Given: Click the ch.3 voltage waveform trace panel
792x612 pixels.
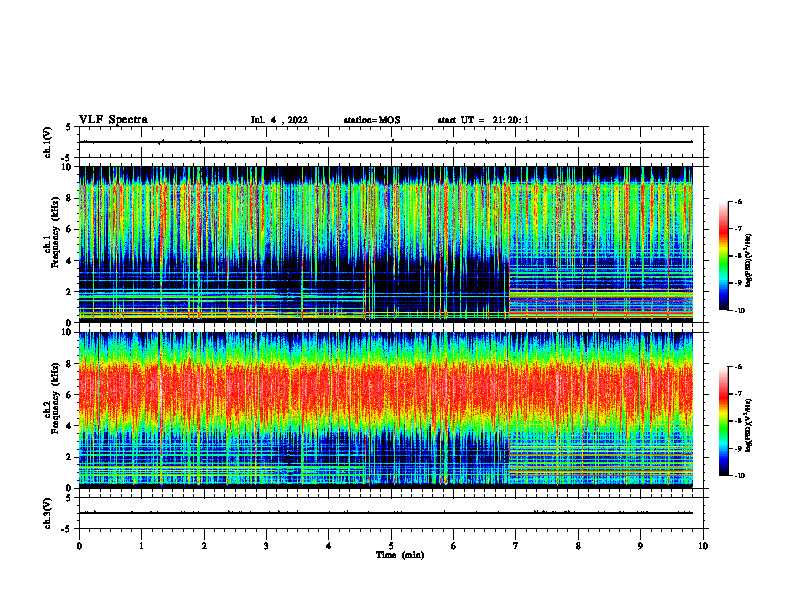Looking at the screenshot, I should pyautogui.click(x=391, y=513).
